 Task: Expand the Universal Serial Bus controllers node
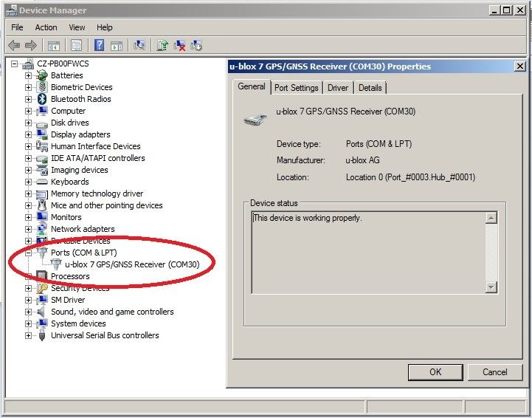[x=29, y=335]
